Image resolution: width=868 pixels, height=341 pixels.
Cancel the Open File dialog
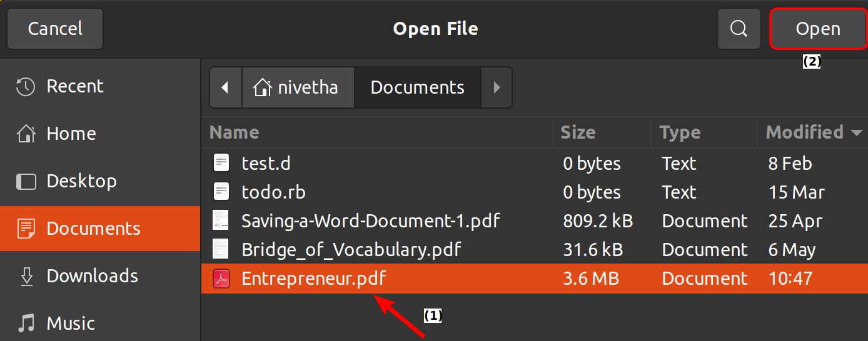[x=55, y=29]
